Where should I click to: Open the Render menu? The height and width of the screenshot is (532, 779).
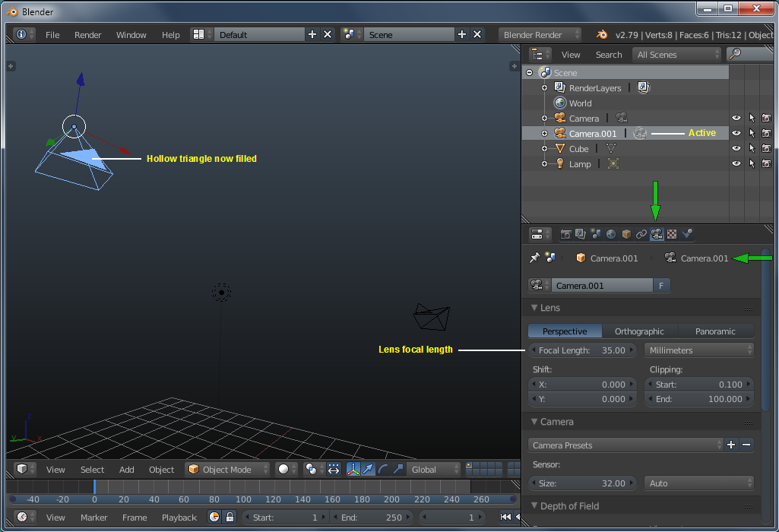[x=88, y=35]
